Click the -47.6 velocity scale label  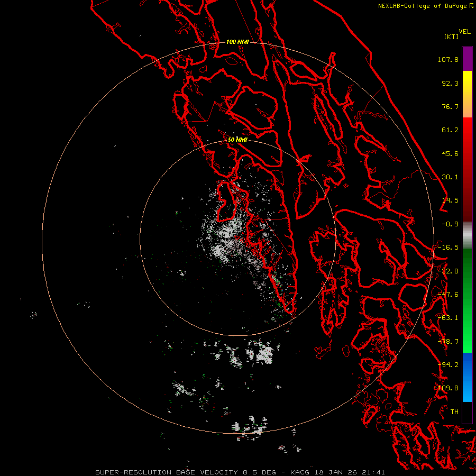click(x=448, y=295)
